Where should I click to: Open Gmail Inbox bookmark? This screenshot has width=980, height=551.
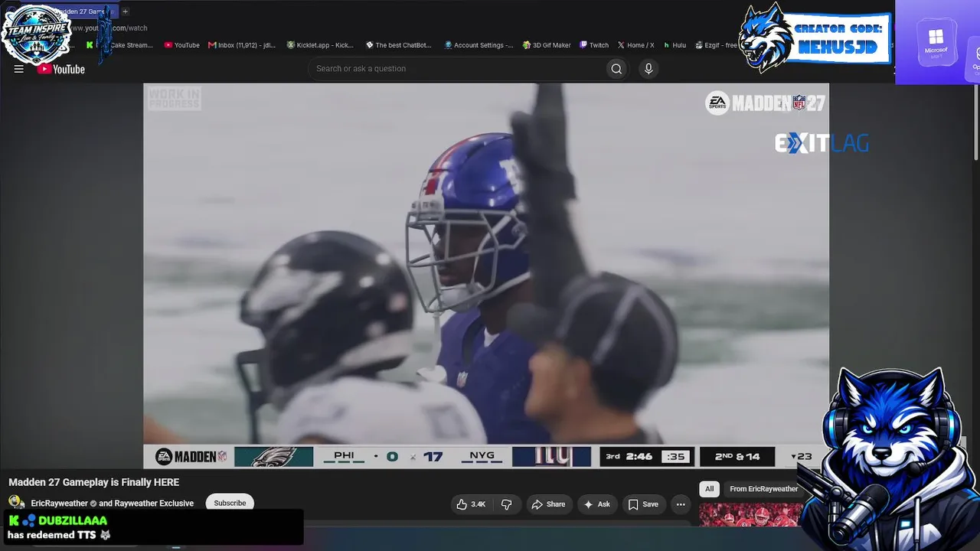242,45
